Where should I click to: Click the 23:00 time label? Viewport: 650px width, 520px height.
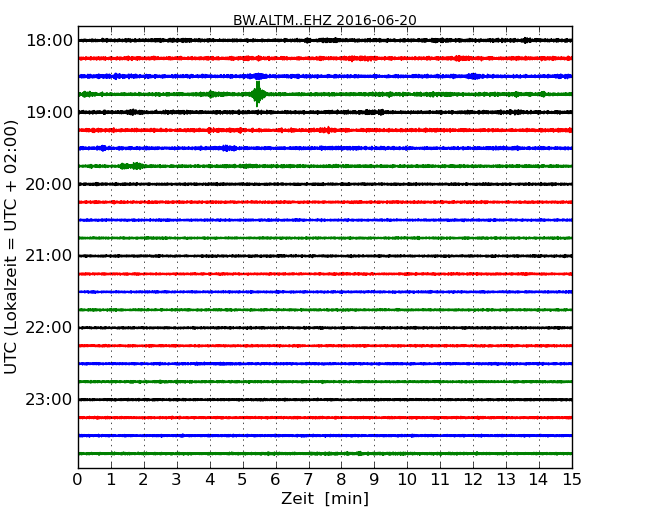point(49,400)
